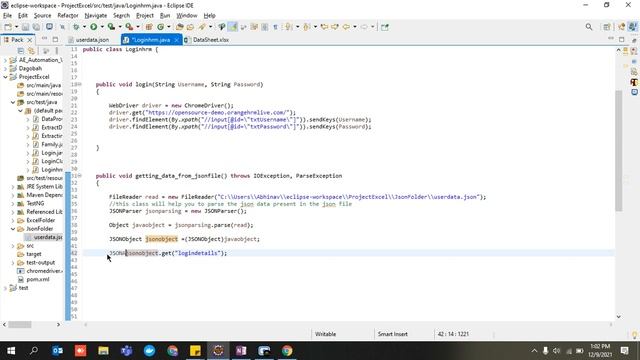Click the Writable status bar entry
The image size is (640, 360).
tap(325, 334)
